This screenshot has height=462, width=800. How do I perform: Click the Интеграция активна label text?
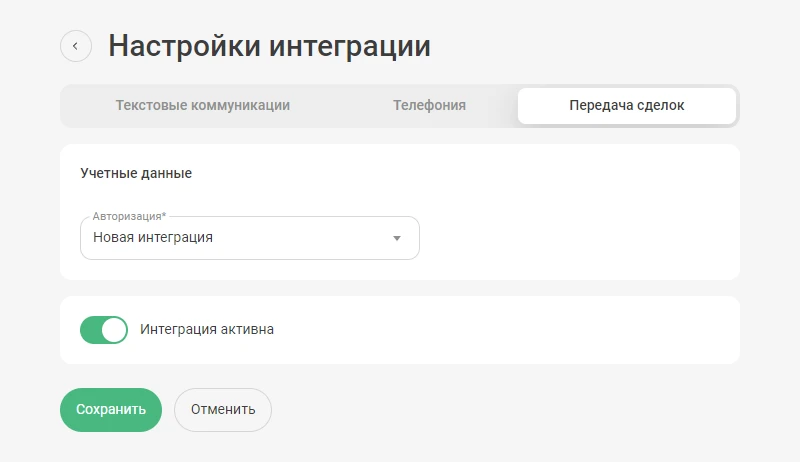207,329
